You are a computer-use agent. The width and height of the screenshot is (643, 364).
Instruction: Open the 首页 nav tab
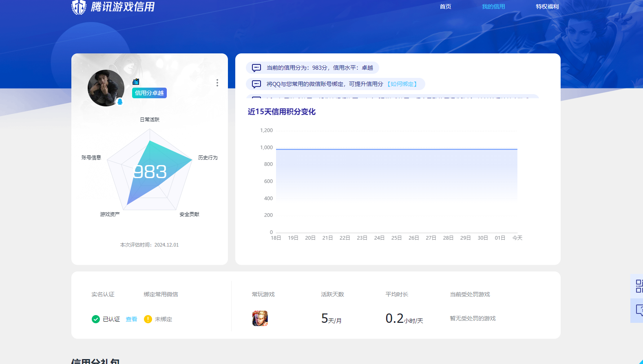445,7
